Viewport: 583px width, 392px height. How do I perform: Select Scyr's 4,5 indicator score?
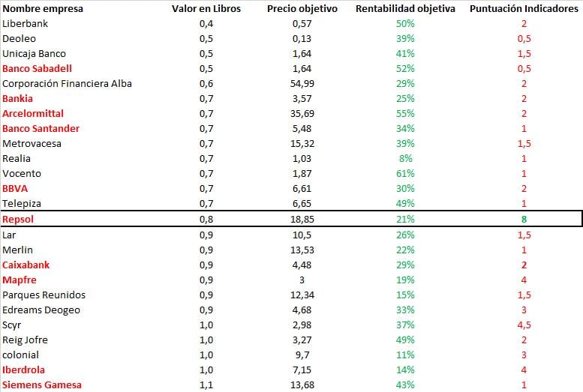(x=524, y=325)
